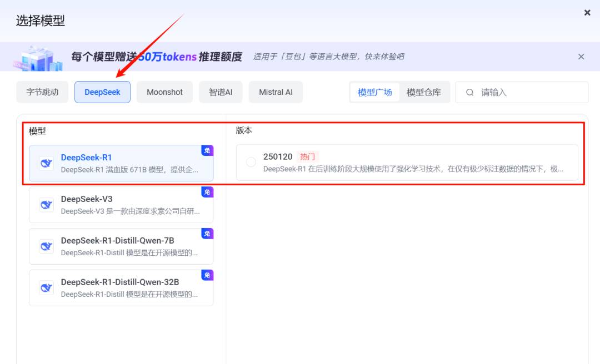The image size is (600, 364).
Task: Select the 字节跳动 provider tab
Action: 42,92
